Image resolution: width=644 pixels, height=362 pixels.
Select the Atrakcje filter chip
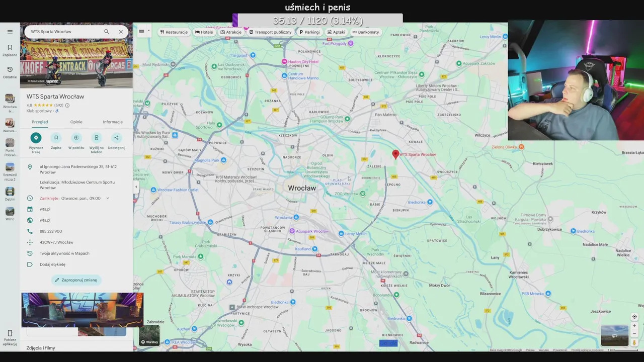[231, 32]
